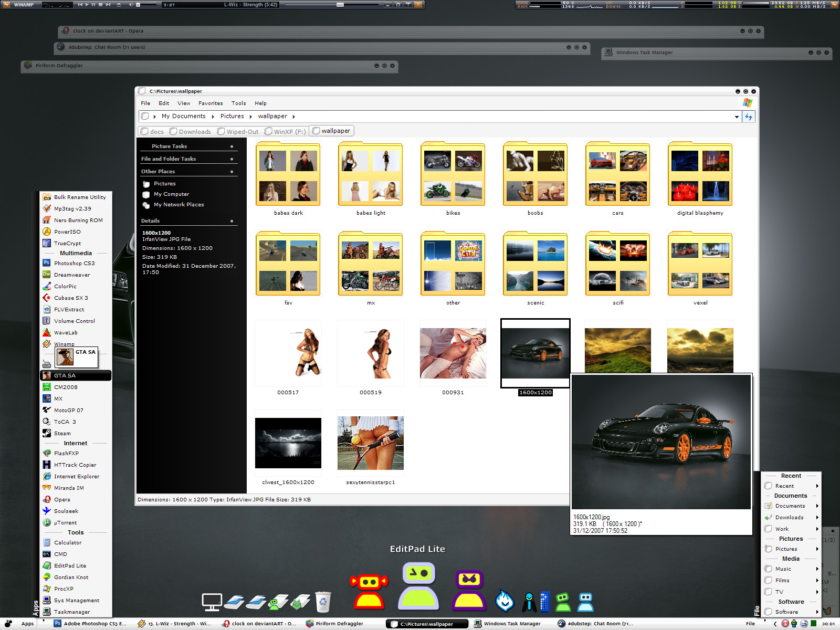Click My Network Places link
Screen dimensions: 840x630
pos(178,205)
